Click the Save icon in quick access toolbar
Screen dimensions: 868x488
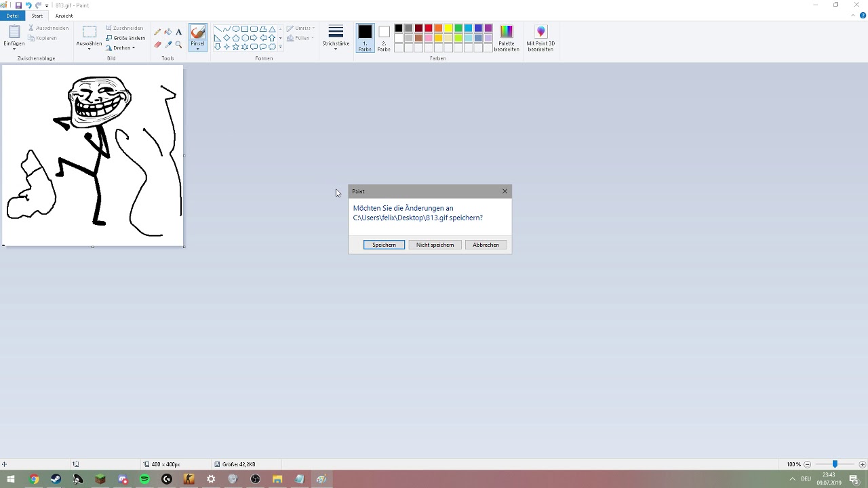click(x=18, y=5)
